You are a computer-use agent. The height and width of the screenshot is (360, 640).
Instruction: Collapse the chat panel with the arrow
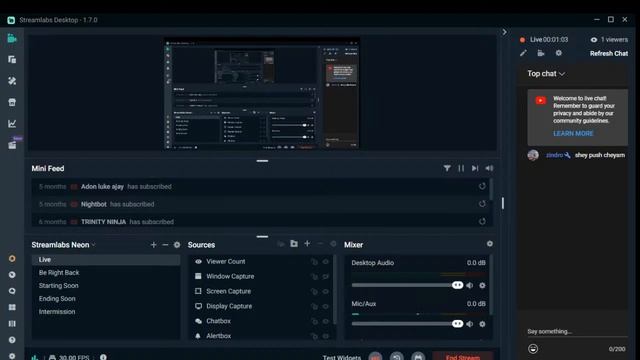504,32
